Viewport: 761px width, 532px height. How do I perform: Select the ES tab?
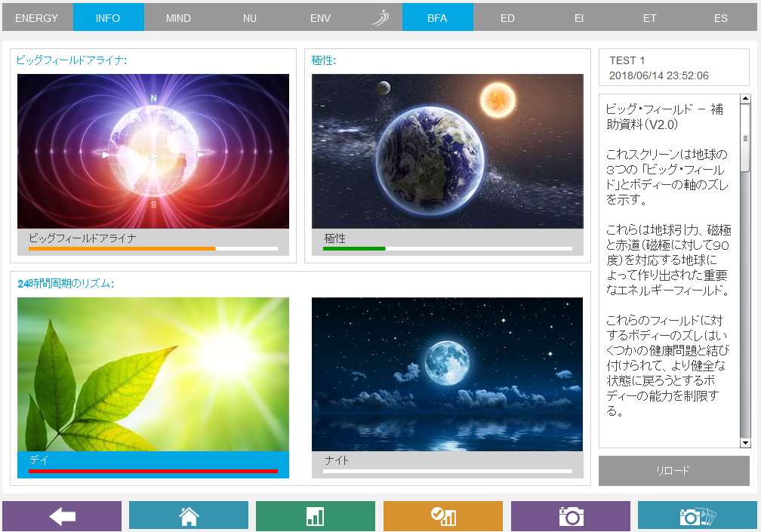pos(721,17)
